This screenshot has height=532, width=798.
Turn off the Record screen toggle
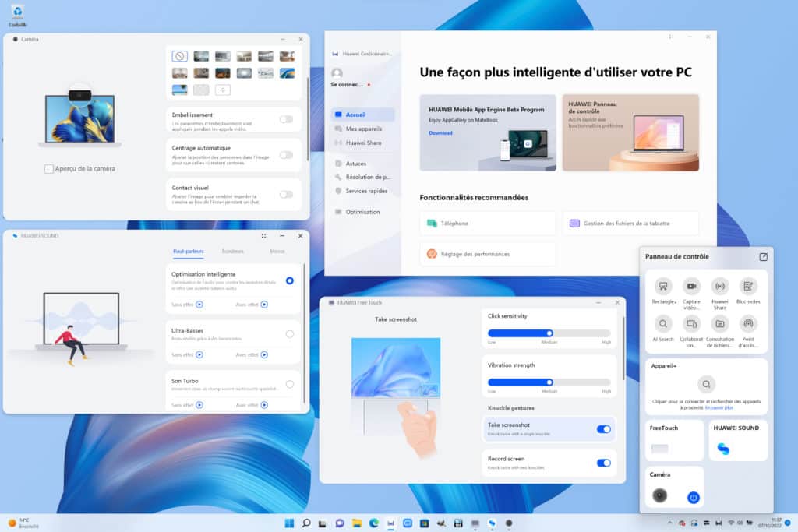click(x=604, y=463)
